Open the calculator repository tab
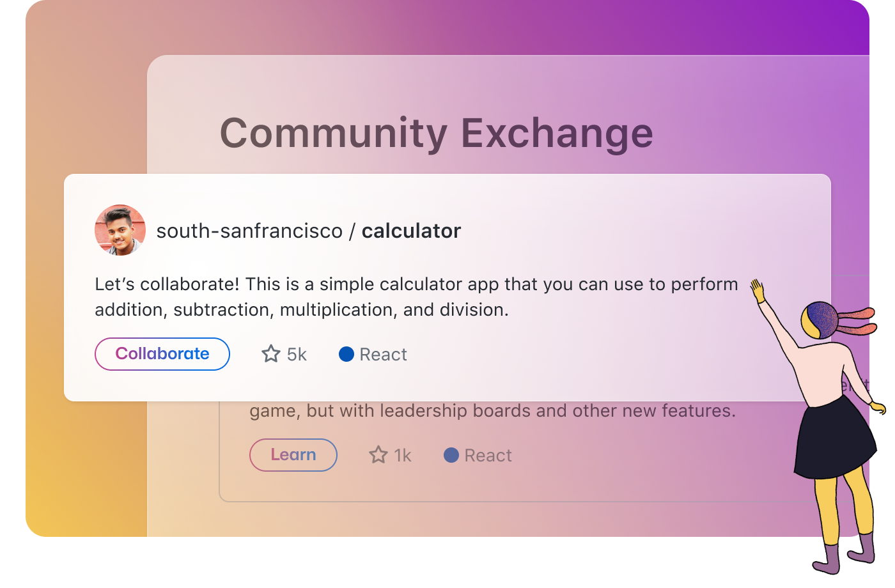This screenshot has width=895, height=588. [x=411, y=230]
